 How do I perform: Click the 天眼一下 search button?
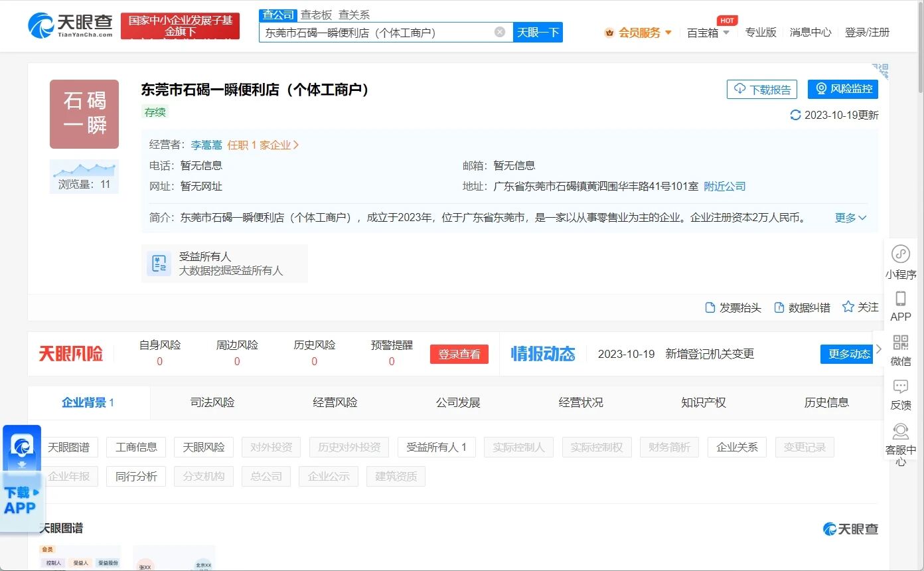[x=538, y=32]
